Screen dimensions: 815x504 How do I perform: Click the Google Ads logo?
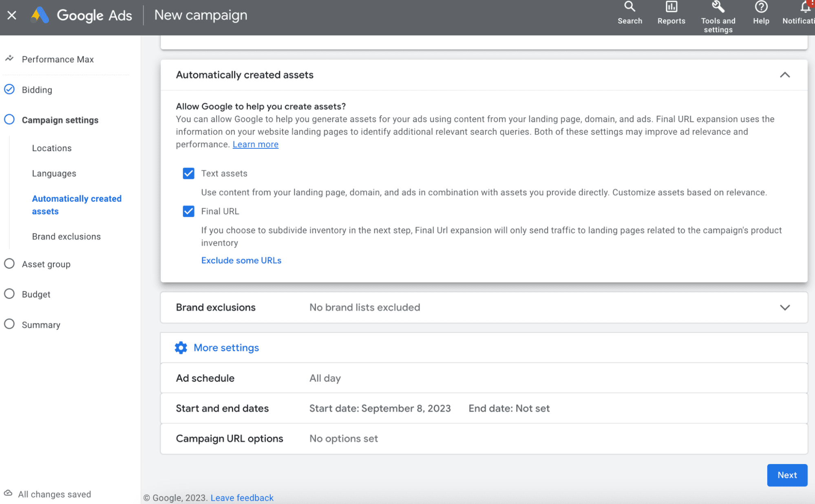40,15
